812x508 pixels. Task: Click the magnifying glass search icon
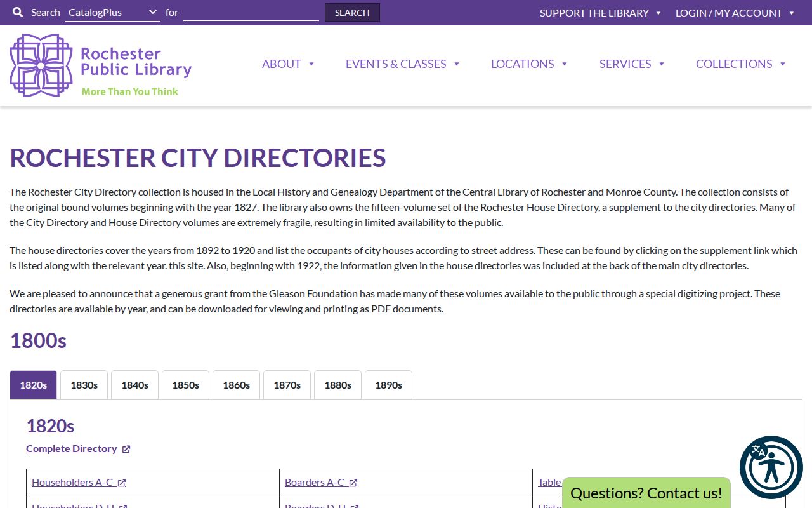pyautogui.click(x=18, y=13)
